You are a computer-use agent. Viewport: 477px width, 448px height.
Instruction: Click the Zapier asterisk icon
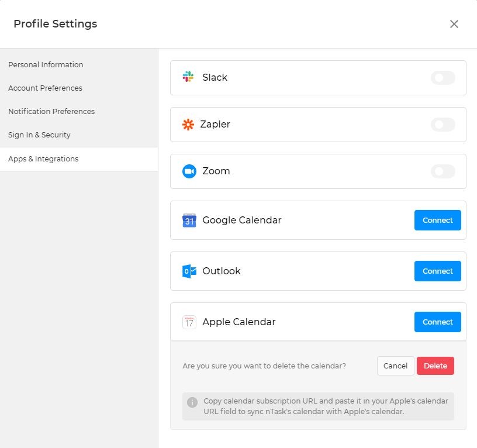tap(188, 125)
